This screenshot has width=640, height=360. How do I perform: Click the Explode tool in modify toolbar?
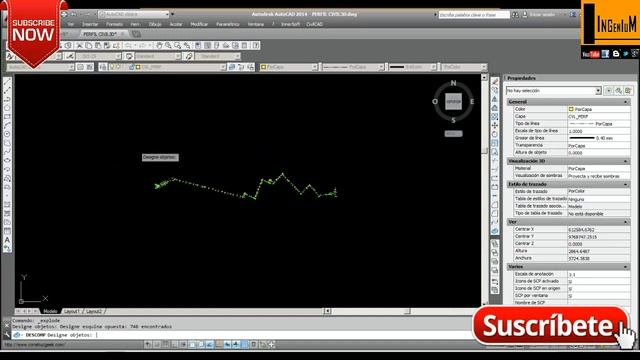click(495, 231)
